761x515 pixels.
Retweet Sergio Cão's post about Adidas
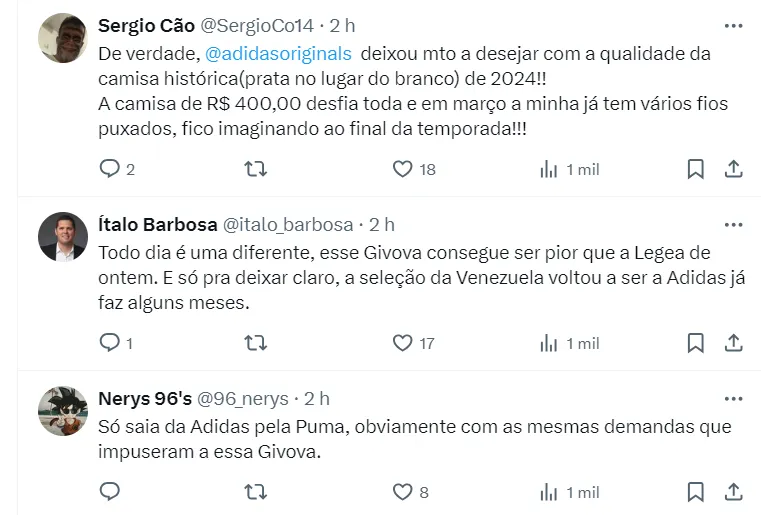tap(255, 169)
